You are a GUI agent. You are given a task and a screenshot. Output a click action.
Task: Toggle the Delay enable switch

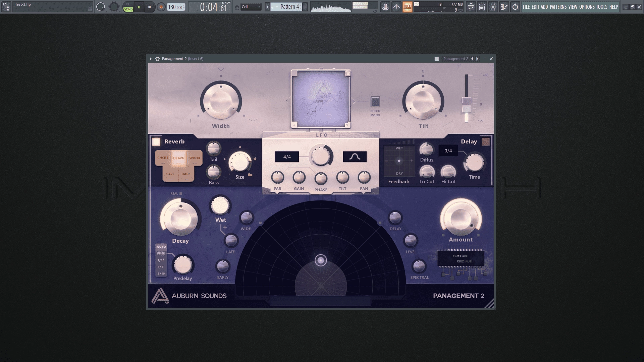click(485, 142)
